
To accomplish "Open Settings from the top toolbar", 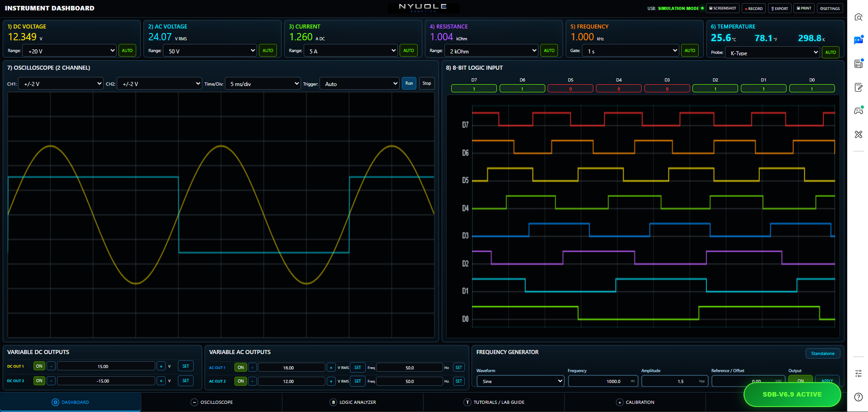I will (x=830, y=8).
